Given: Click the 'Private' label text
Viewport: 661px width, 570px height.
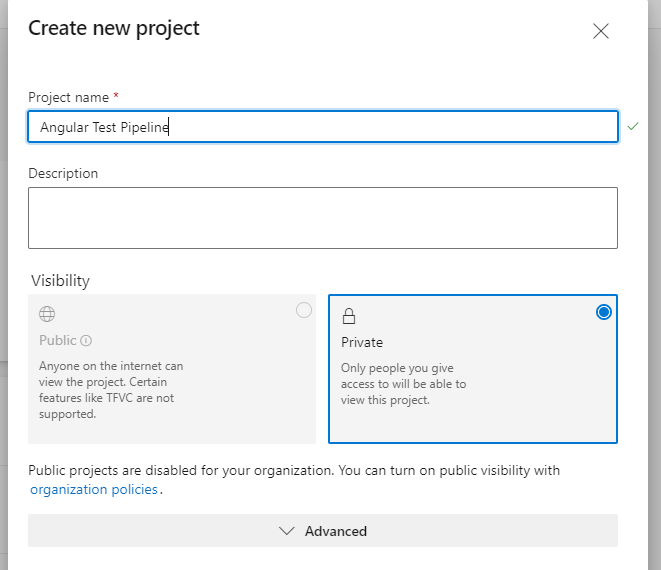Looking at the screenshot, I should (362, 342).
